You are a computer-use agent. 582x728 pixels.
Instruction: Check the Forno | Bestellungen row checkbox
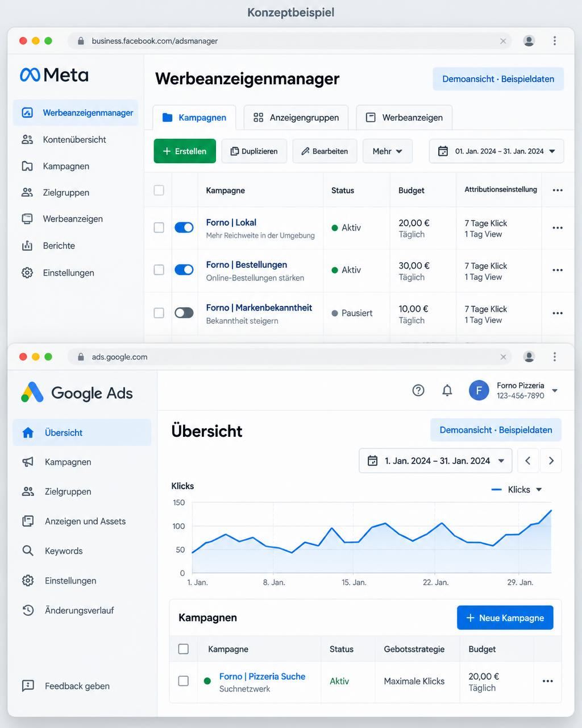click(159, 270)
